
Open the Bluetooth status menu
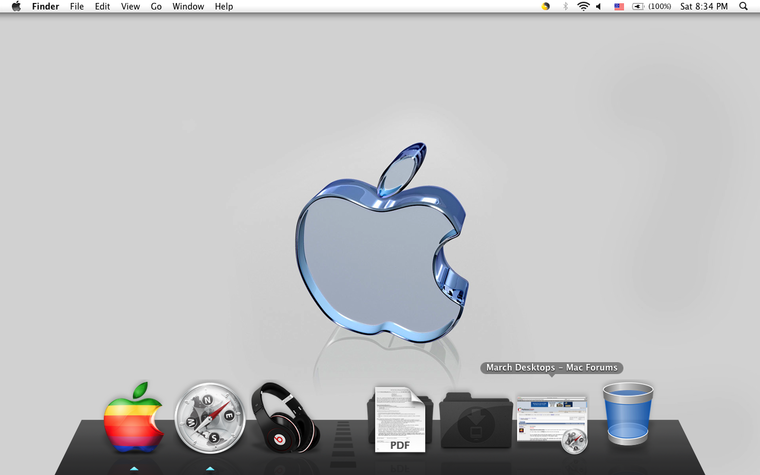tap(565, 6)
